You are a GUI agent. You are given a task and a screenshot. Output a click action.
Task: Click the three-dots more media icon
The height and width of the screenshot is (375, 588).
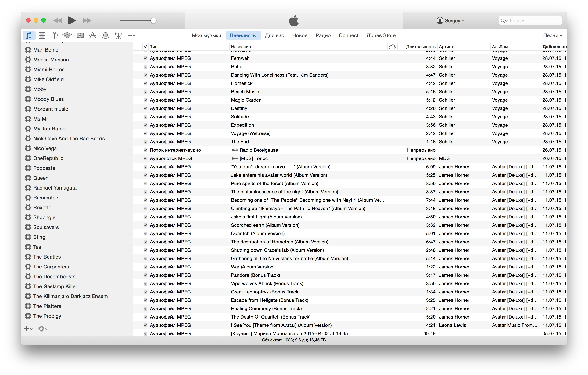131,35
